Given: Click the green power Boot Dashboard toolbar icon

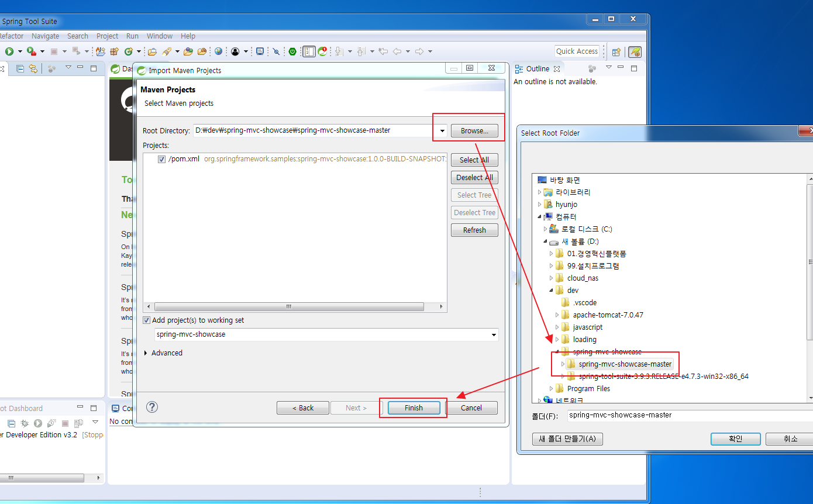Looking at the screenshot, I should pos(292,51).
